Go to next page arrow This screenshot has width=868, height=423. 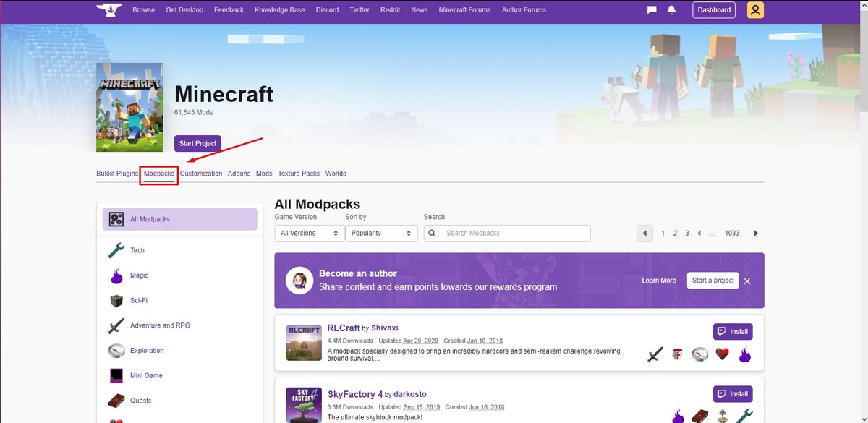point(756,233)
